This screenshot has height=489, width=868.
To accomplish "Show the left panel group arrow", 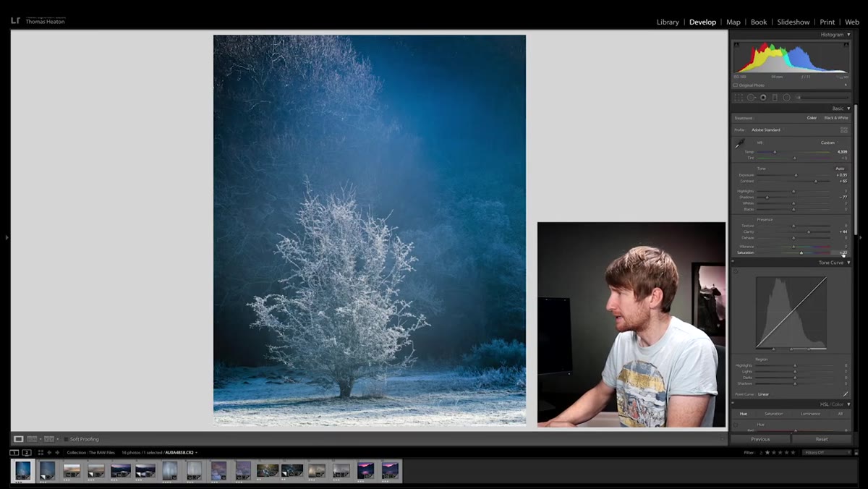I will tap(7, 237).
